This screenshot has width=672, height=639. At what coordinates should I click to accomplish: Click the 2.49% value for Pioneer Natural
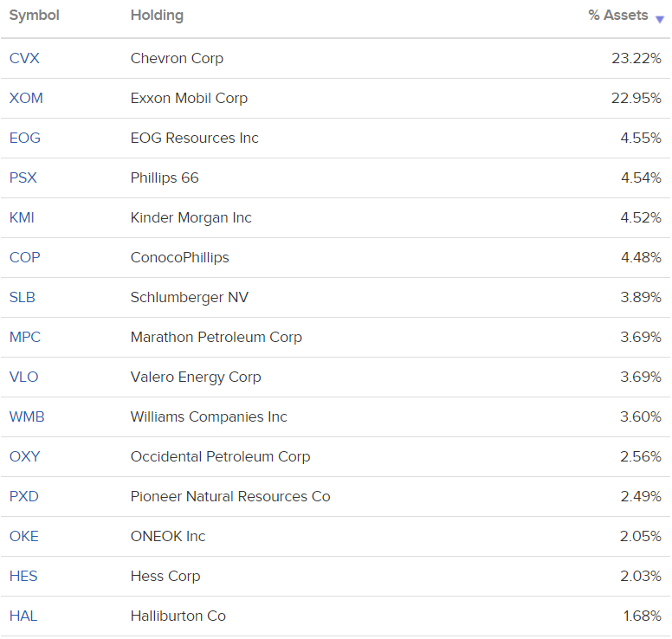click(641, 497)
